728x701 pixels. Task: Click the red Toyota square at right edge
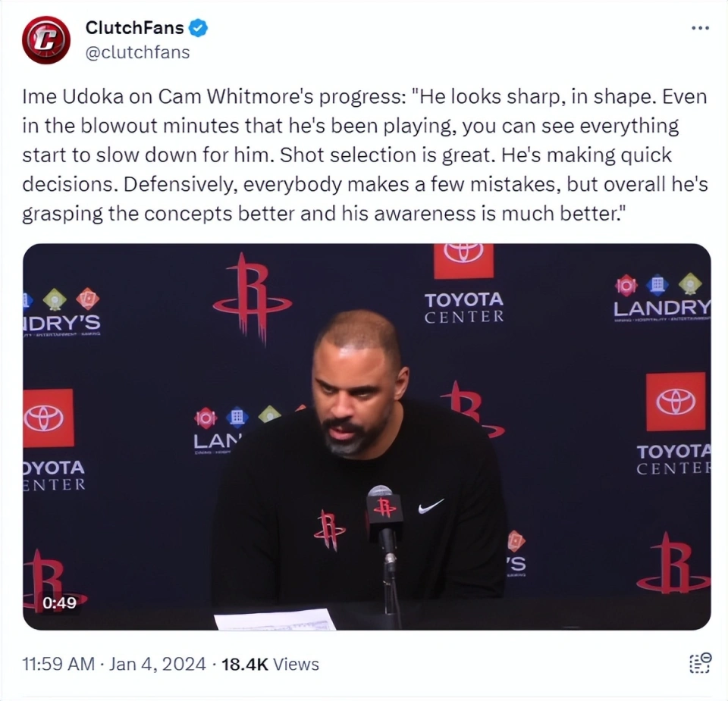pyautogui.click(x=676, y=402)
